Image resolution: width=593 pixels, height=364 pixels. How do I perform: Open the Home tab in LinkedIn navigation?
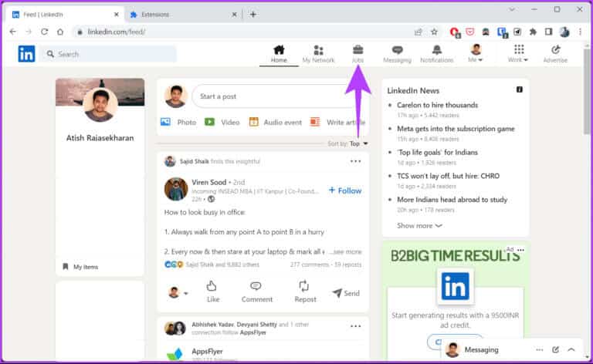point(279,54)
